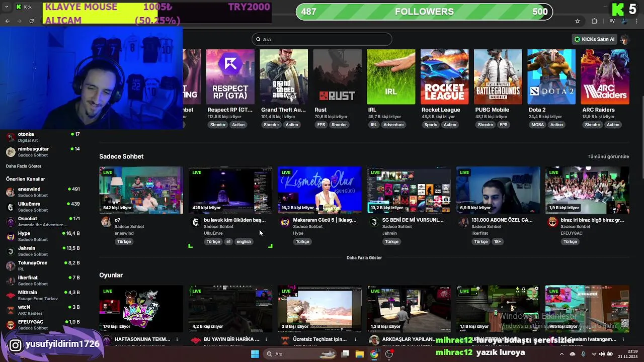Open browser extensions puzzle icon
Viewport: 644px width, 362px height.
[595, 21]
